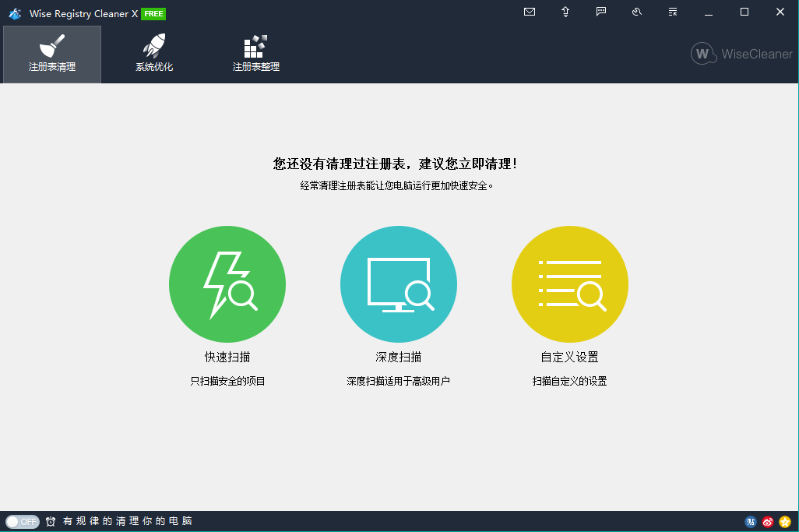
Task: Open the 注册表整理 tab
Action: [x=256, y=55]
